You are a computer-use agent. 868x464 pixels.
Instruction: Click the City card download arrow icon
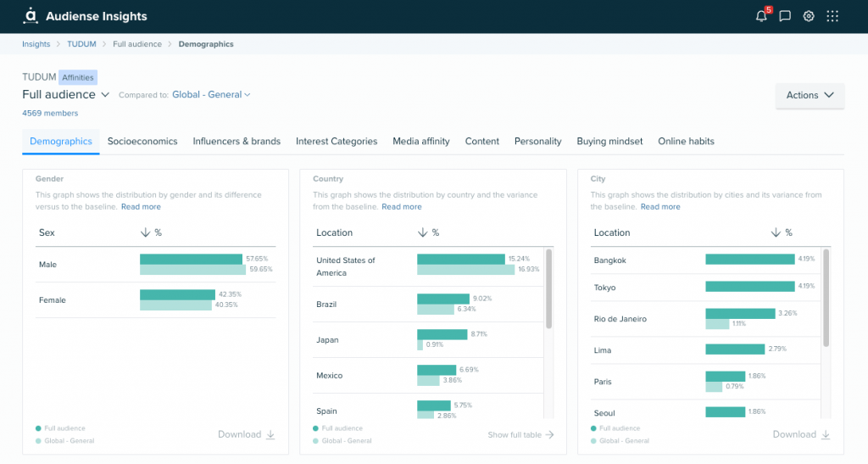(826, 434)
